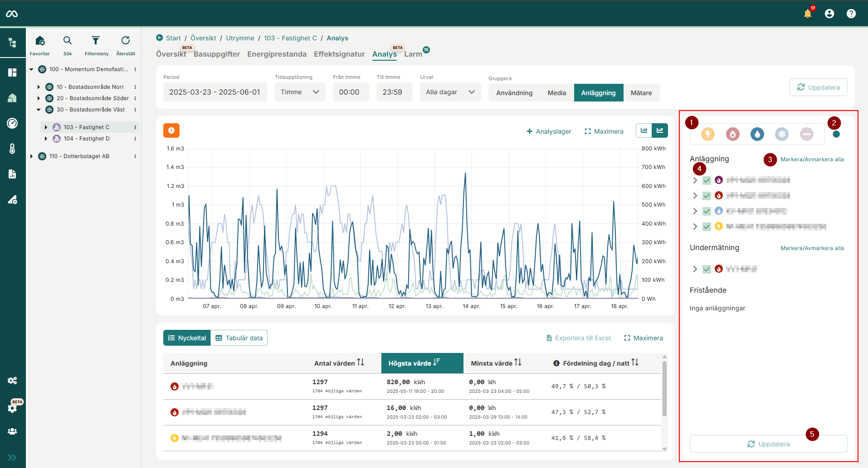
Task: Click Maximera above the chart
Action: (604, 131)
